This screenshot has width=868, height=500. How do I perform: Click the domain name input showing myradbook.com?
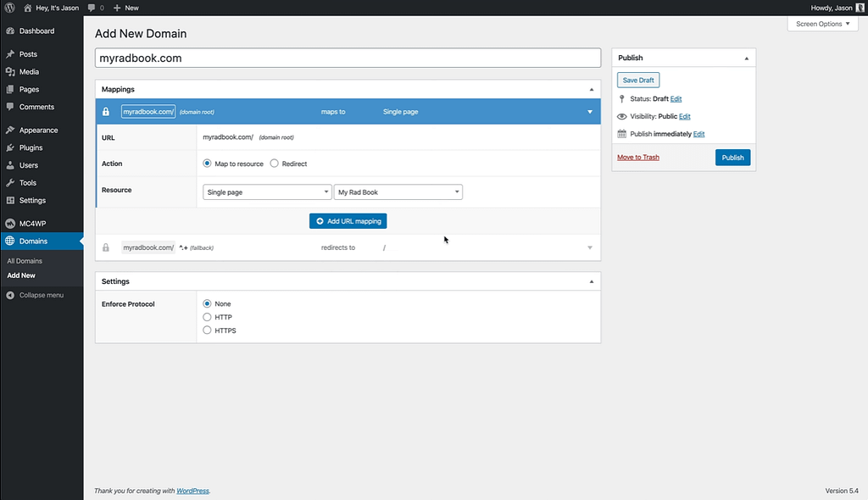tap(348, 58)
